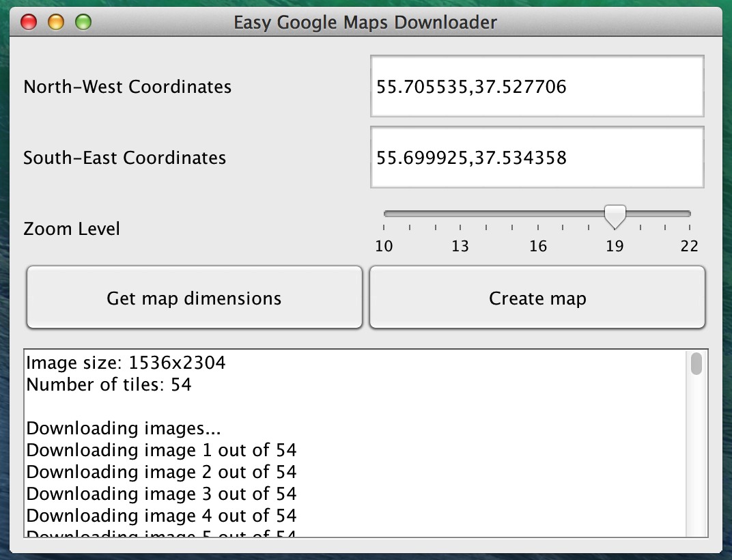Click the 'Downloading images...' log line
This screenshot has height=560, width=732.
pyautogui.click(x=124, y=428)
